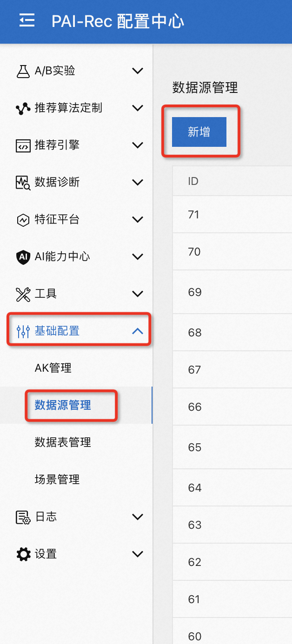Screen dimensions: 292x644
Task: Click the AI能力中心 shield icon
Action: tap(23, 256)
